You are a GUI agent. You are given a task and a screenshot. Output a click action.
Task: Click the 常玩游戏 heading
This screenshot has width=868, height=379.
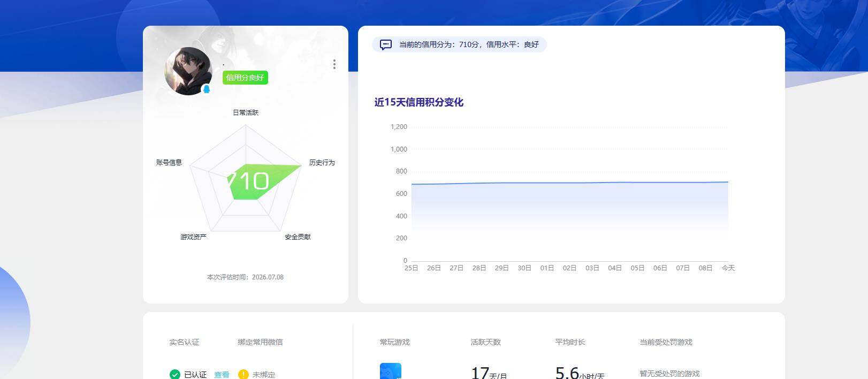point(394,342)
